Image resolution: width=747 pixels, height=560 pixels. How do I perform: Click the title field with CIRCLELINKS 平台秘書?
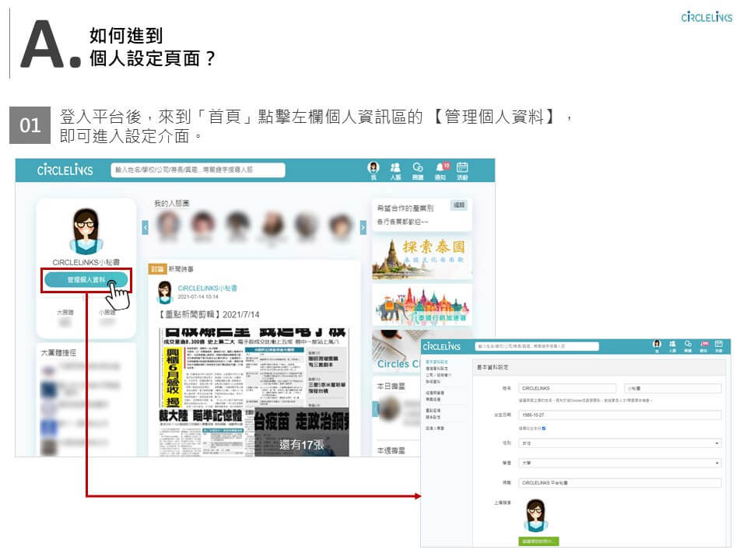[x=620, y=483]
